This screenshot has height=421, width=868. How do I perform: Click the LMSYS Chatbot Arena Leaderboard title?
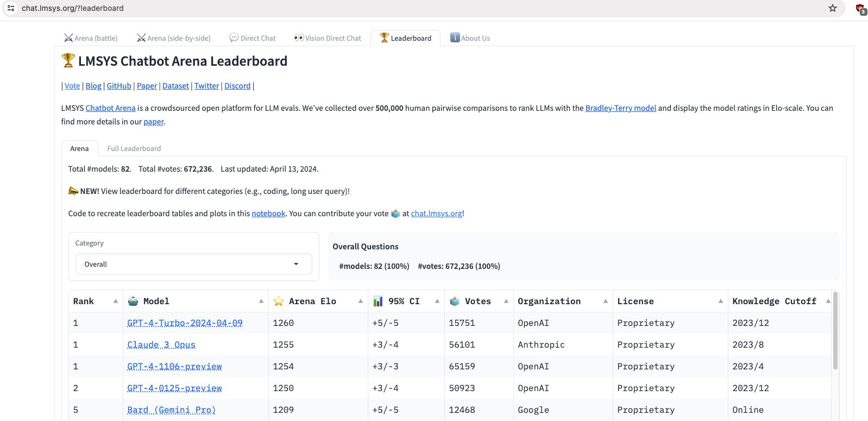[x=183, y=61]
